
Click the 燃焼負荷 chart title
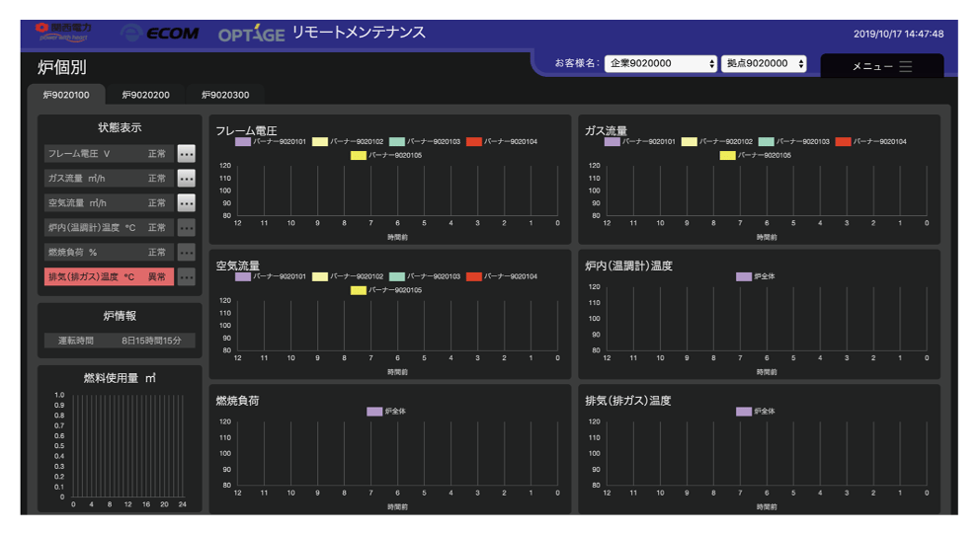[x=237, y=401]
